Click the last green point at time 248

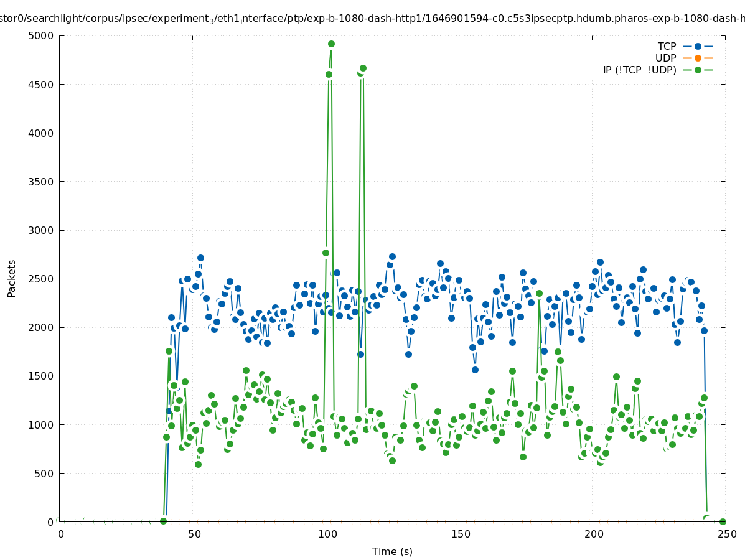pos(723,521)
